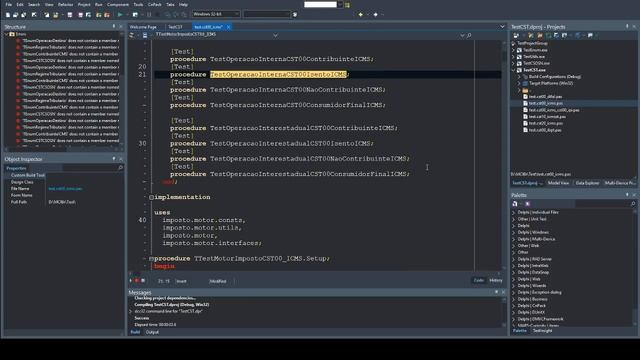Click the desktop layout icon beside top search box
Viewport: 640px width, 360px height.
[347, 4]
